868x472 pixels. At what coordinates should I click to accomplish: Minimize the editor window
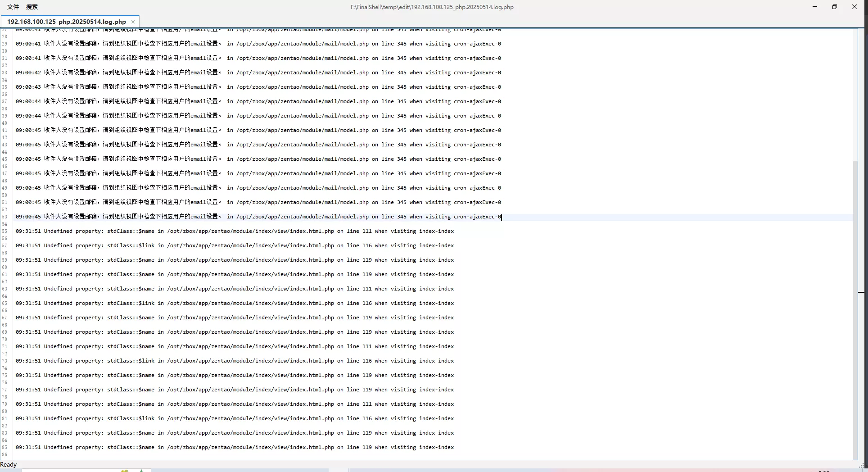pos(815,7)
